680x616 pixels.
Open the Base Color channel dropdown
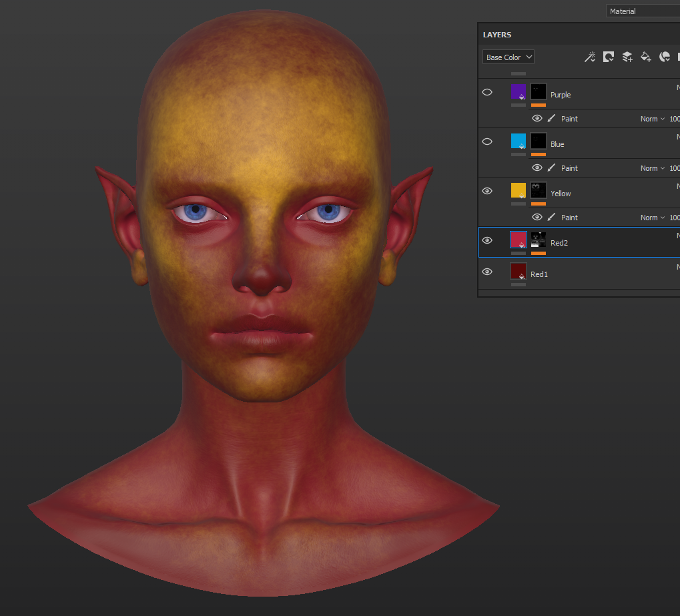[x=508, y=57]
